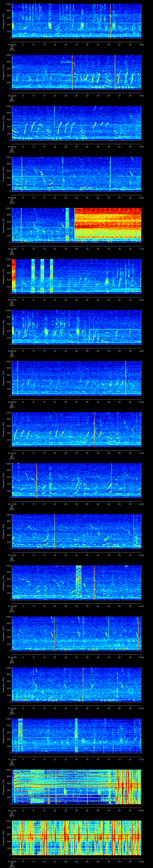Click the 9:00 end time label
The width and height of the screenshot is (153, 868).
point(141,351)
